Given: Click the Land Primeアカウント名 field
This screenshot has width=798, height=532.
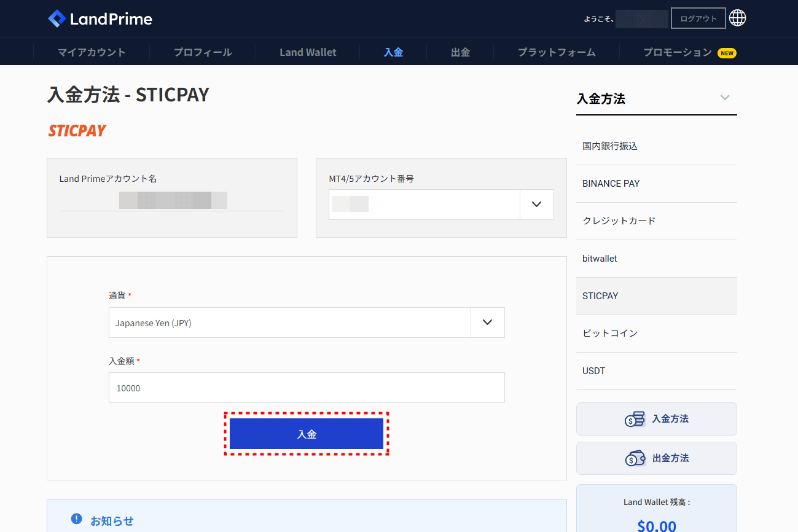Looking at the screenshot, I should click(172, 200).
